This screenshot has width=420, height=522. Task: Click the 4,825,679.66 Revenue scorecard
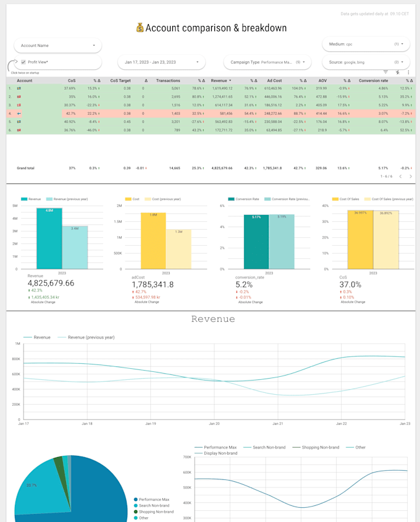(x=51, y=284)
